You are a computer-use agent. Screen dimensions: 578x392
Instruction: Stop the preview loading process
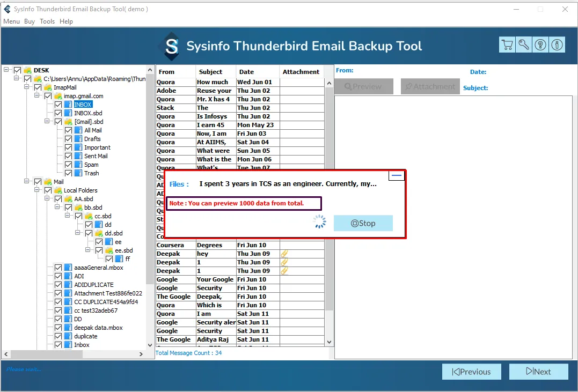coord(363,223)
